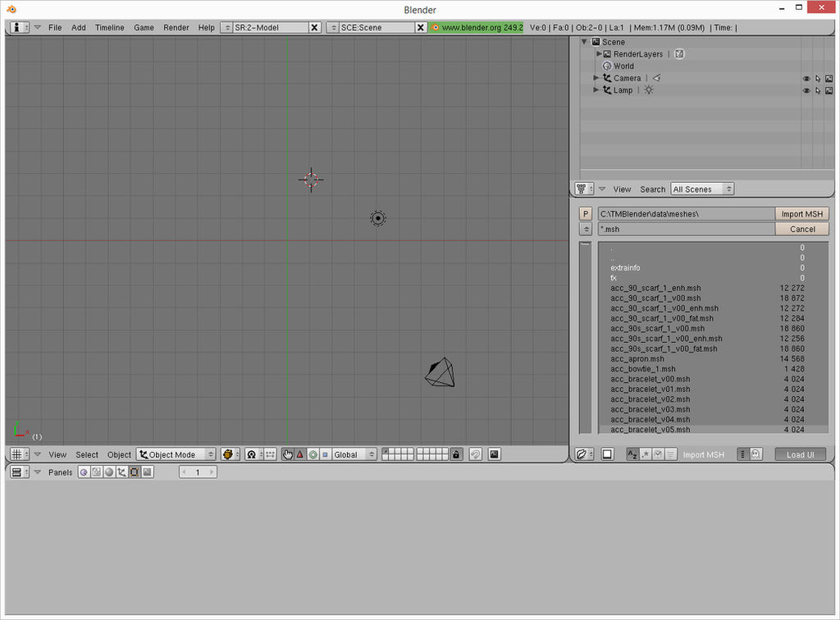Toggle the Load UI button

801,454
